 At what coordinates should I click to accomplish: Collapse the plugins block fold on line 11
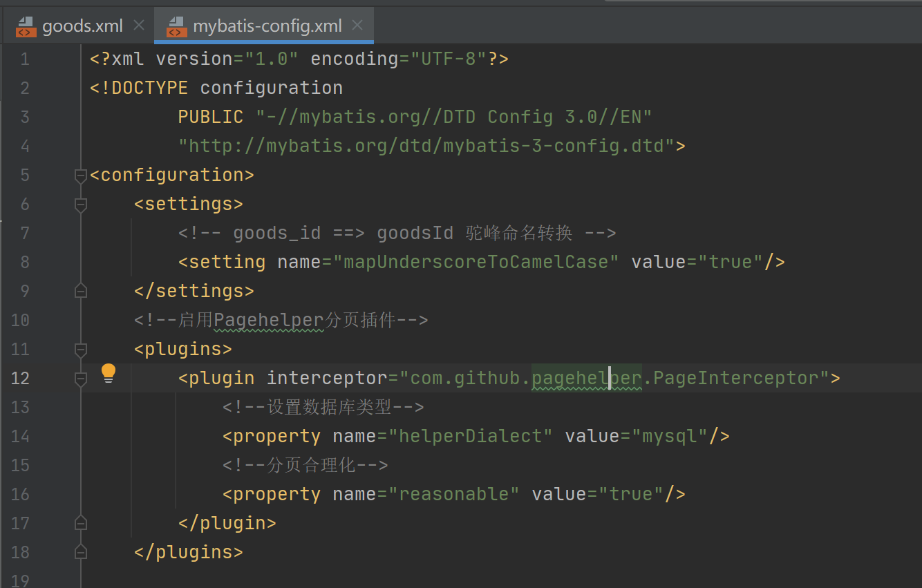coord(81,349)
